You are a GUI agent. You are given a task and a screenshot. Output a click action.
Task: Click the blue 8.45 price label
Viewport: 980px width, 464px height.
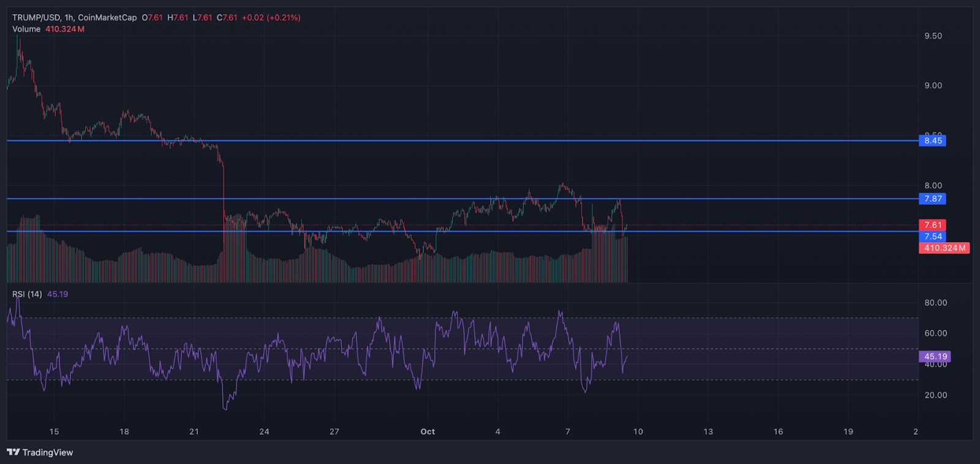pyautogui.click(x=932, y=141)
